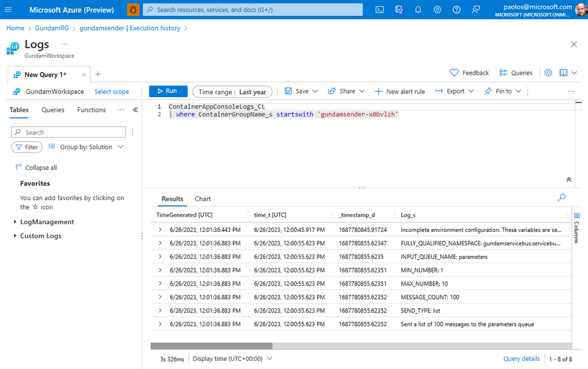Viewport: 588px width, 369px height.
Task: Add a new query tab
Action: (98, 74)
